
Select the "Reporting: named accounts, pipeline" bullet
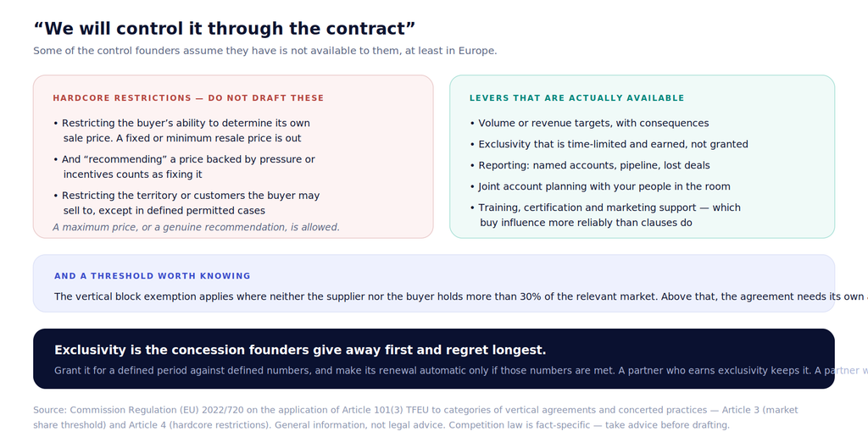(x=590, y=165)
